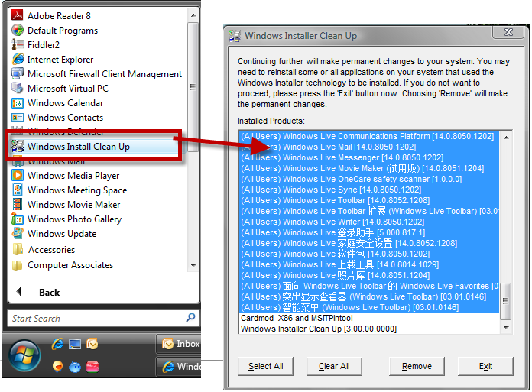Image resolution: width=532 pixels, height=392 pixels.
Task: Click the Microsoft Virtual PC icon
Action: click(x=18, y=88)
